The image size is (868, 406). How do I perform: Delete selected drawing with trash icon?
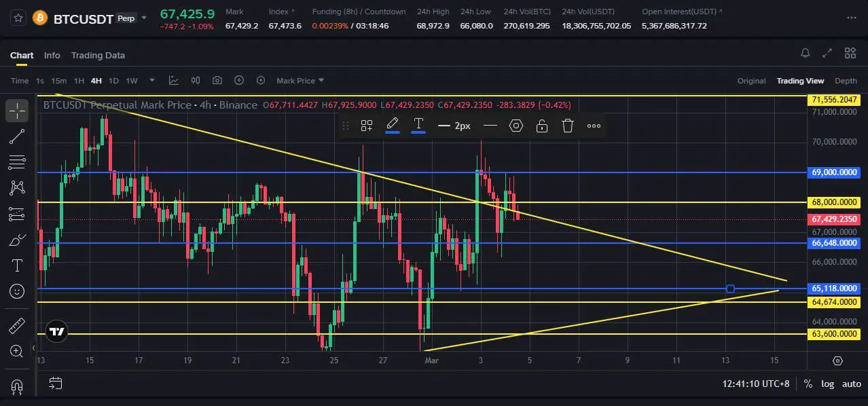(x=568, y=126)
